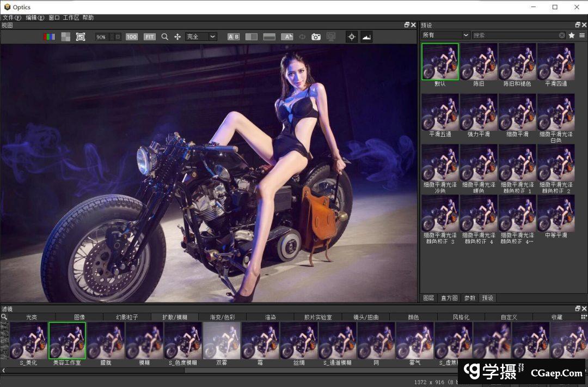Click the snapshot camera icon
The height and width of the screenshot is (387, 588).
316,37
